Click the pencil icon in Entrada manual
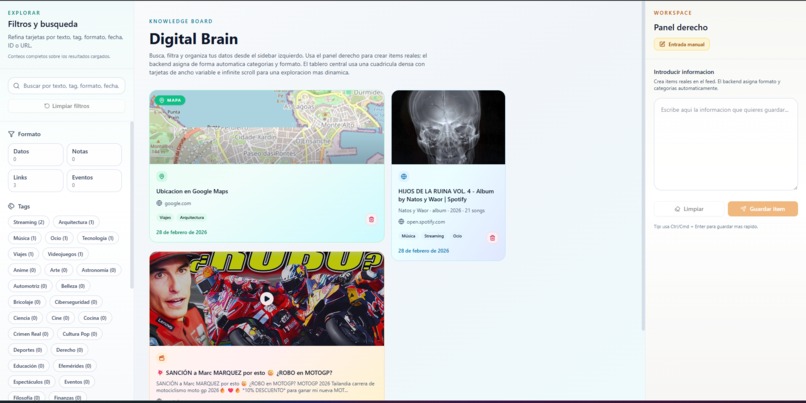The height and width of the screenshot is (403, 806). 662,45
